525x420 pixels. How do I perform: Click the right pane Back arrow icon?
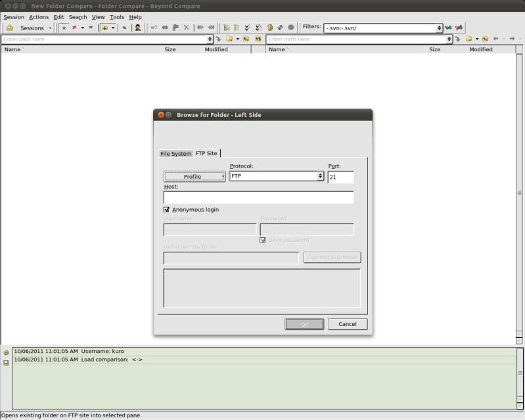pos(496,39)
